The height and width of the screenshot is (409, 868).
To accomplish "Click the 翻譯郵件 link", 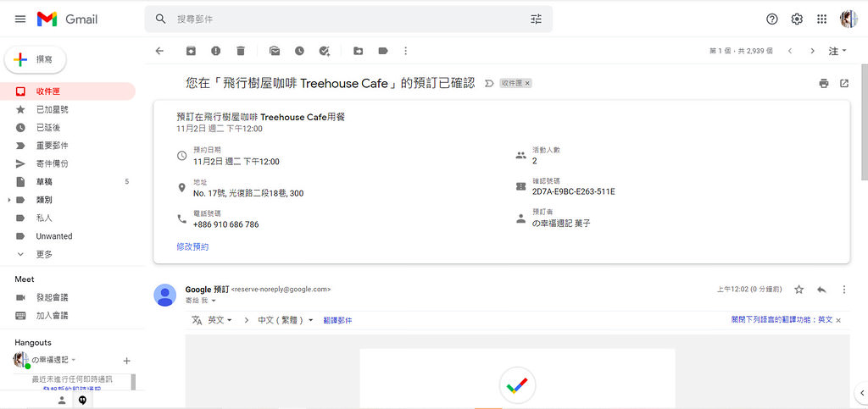I will 337,321.
